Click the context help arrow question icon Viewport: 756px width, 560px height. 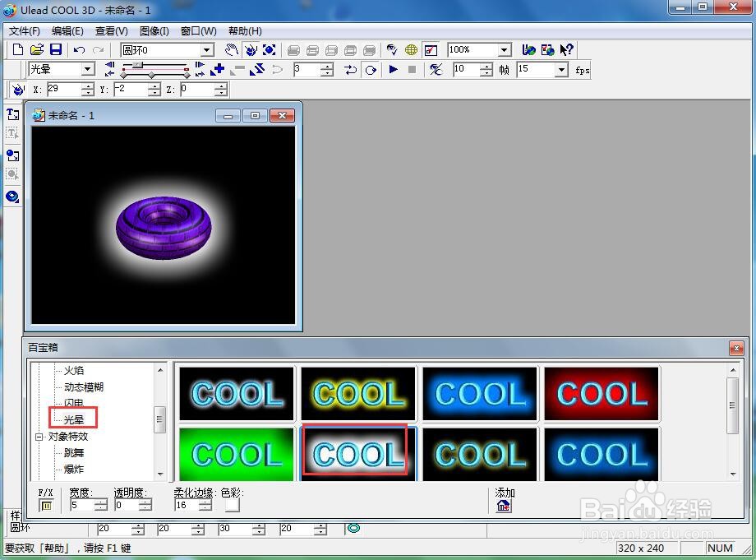click(x=566, y=49)
